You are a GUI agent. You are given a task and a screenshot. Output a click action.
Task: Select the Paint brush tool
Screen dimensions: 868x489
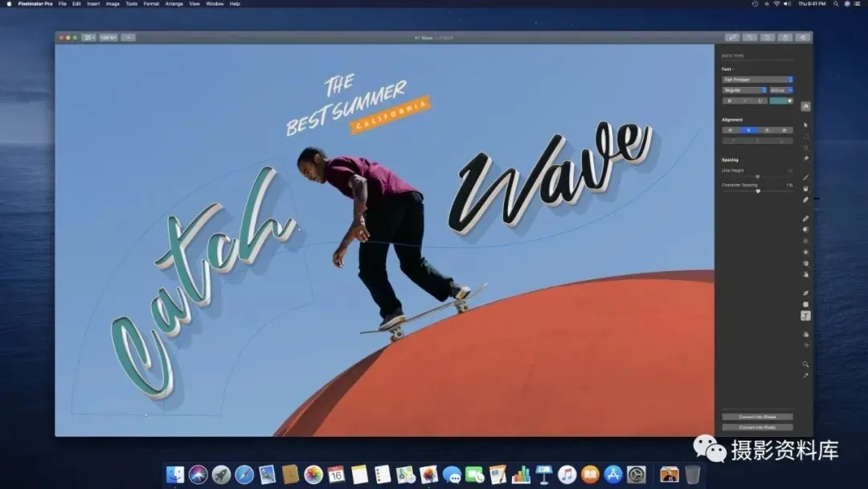(x=805, y=177)
